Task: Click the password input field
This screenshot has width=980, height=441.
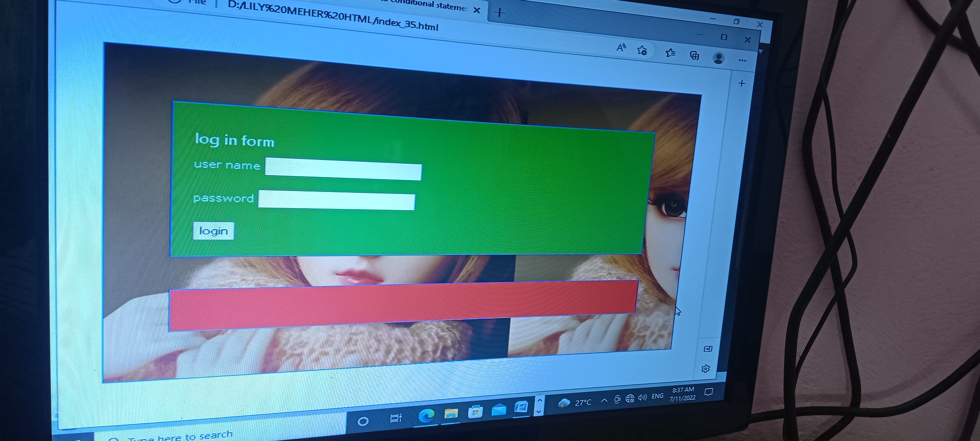Action: tap(337, 200)
